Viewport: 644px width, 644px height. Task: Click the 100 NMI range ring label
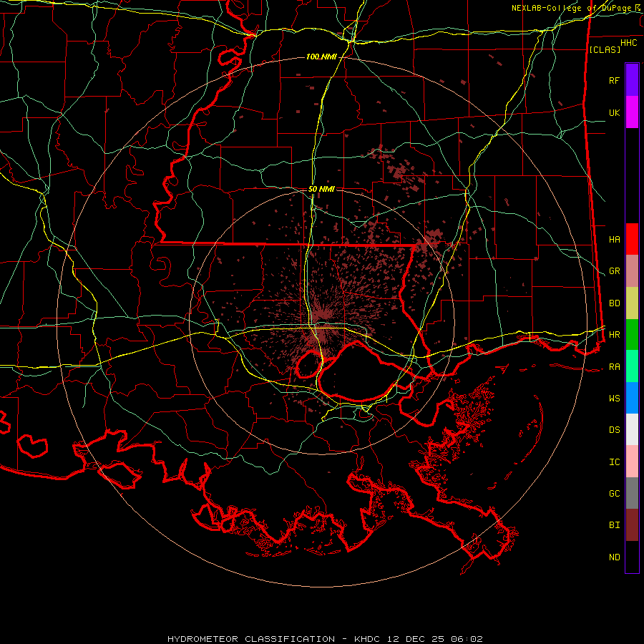click(x=321, y=57)
